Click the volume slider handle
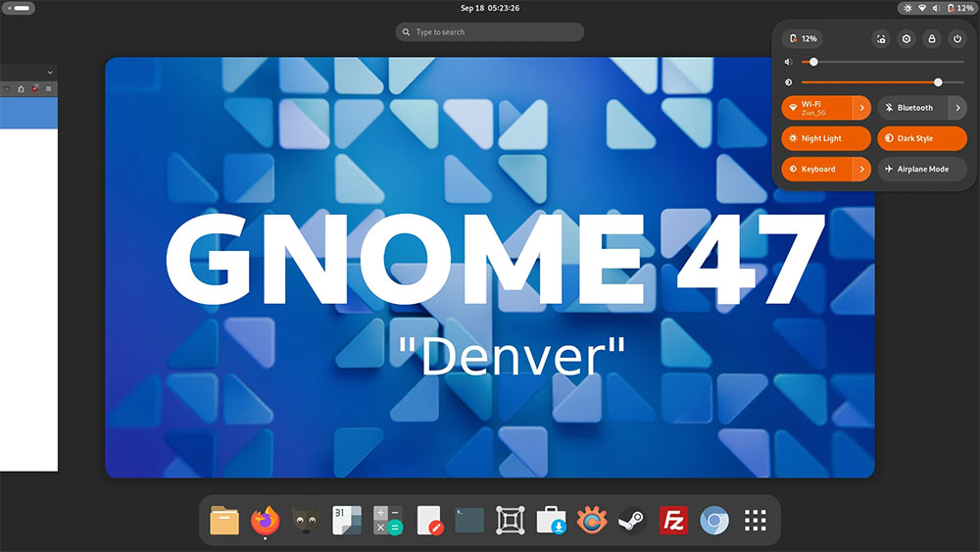Viewport: 980px width, 552px height. pos(813,62)
